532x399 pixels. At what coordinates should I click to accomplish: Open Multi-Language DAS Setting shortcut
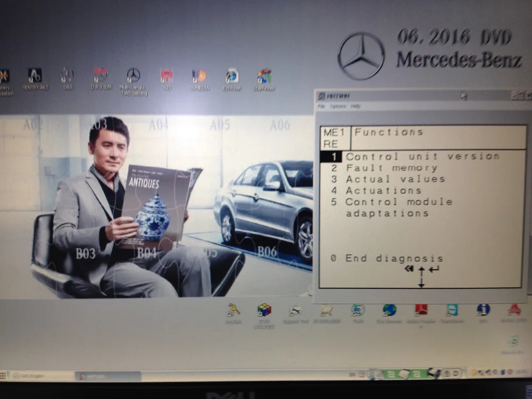(x=134, y=81)
